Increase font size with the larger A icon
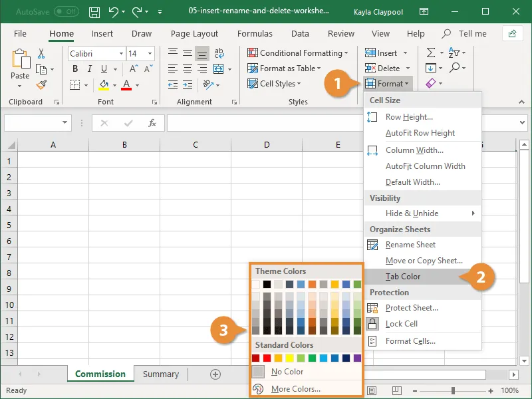This screenshot has height=399, width=532. coord(134,69)
